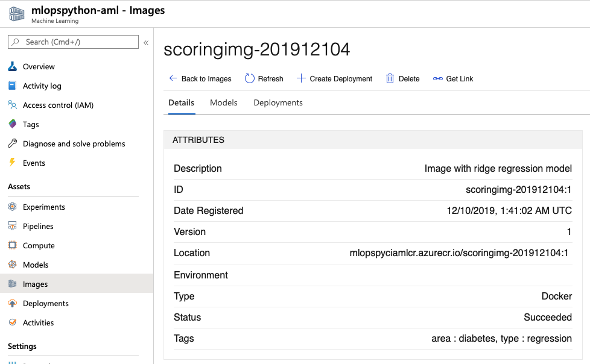This screenshot has width=590, height=364.
Task: Switch to the Models tab
Action: point(223,102)
